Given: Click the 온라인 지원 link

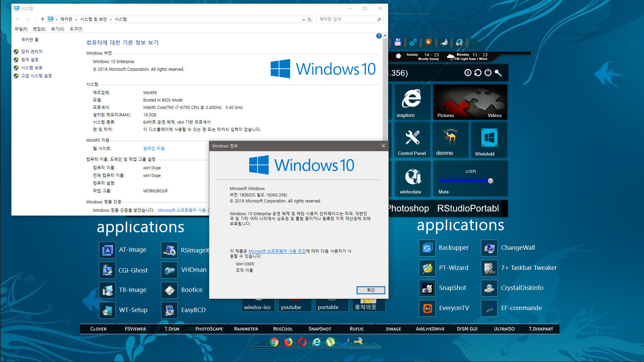Looking at the screenshot, I should pyautogui.click(x=154, y=148).
